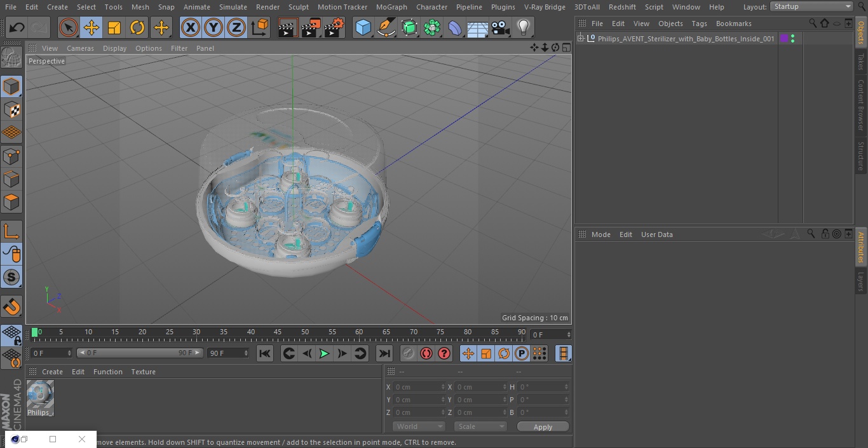Open the Scale mode dropdown
Screen dimensions: 868x448
point(480,426)
